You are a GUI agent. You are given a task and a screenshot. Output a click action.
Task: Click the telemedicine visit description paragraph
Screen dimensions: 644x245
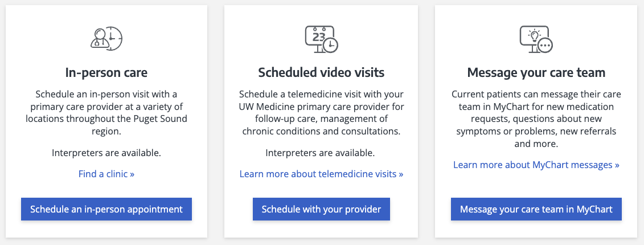(321, 112)
